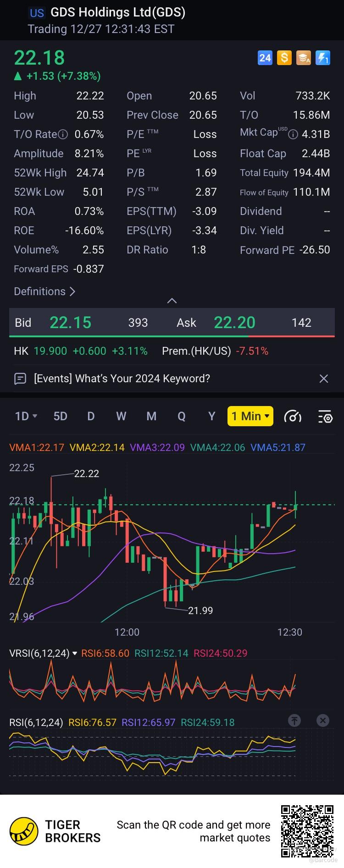Tap the gauge chart indicator icon
Image resolution: width=344 pixels, height=868 pixels.
point(293,416)
